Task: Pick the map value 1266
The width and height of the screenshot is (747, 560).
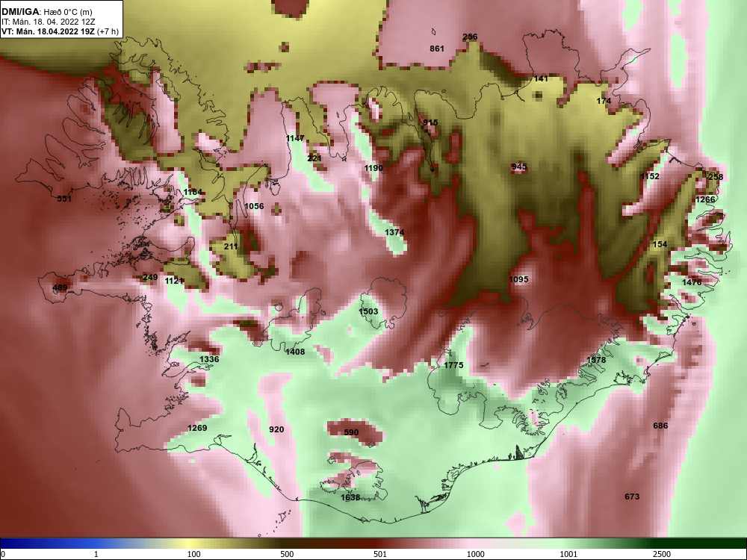Action: [705, 199]
